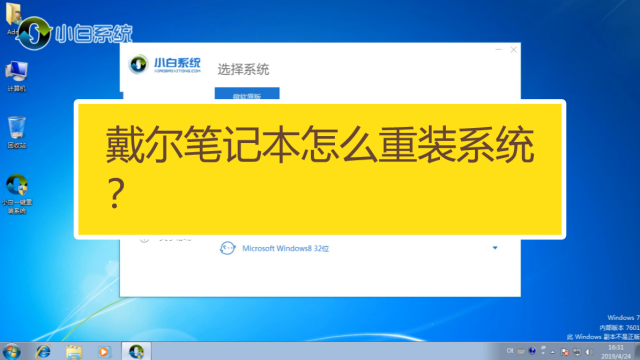Click the language bar options small arrow
The image size is (640, 360).
[543, 353]
